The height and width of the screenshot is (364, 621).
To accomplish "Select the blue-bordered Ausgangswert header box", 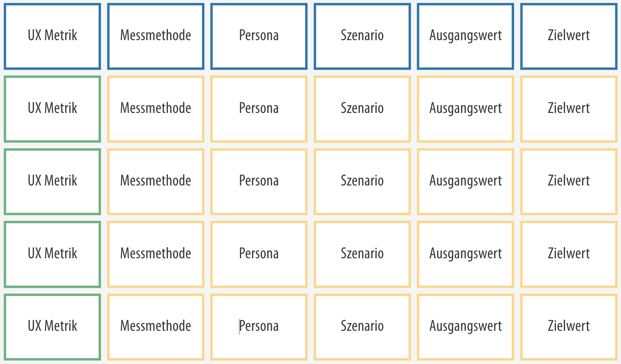I will point(465,36).
